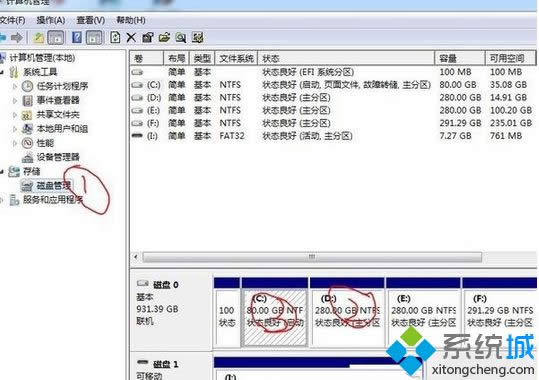
Task: Select 任务计划程序 in the tree
Action: pos(62,86)
